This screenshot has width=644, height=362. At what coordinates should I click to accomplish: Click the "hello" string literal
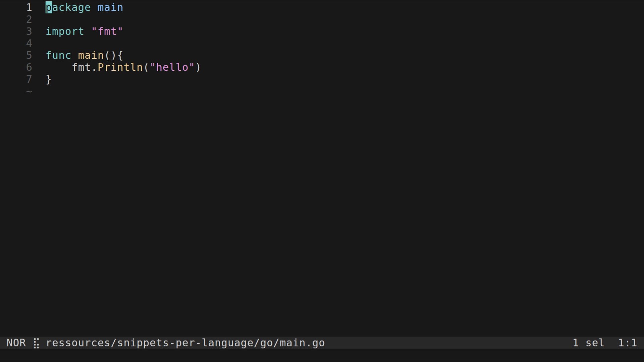[x=172, y=67]
